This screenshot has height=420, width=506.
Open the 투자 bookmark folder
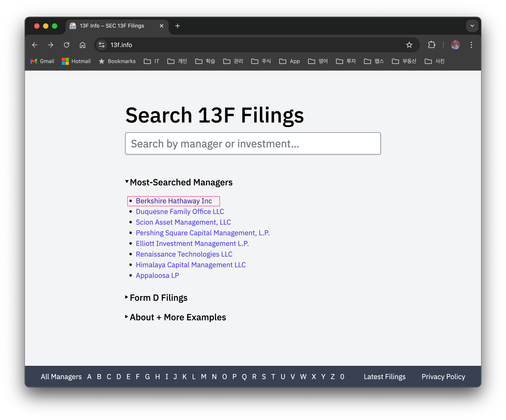346,61
